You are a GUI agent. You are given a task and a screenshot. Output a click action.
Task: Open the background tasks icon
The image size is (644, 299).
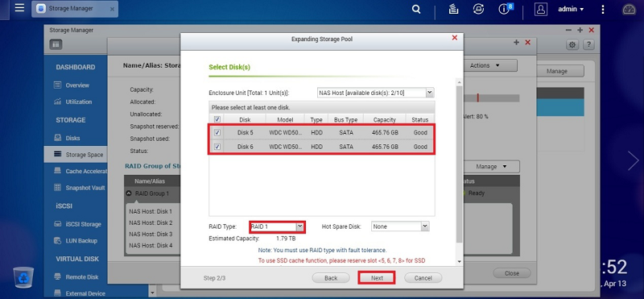[453, 9]
